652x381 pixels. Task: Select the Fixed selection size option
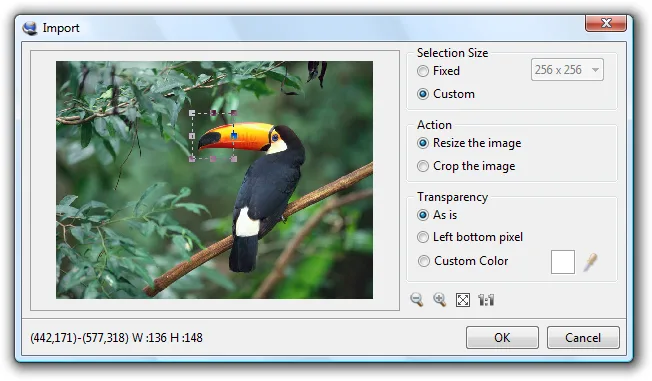pos(423,71)
